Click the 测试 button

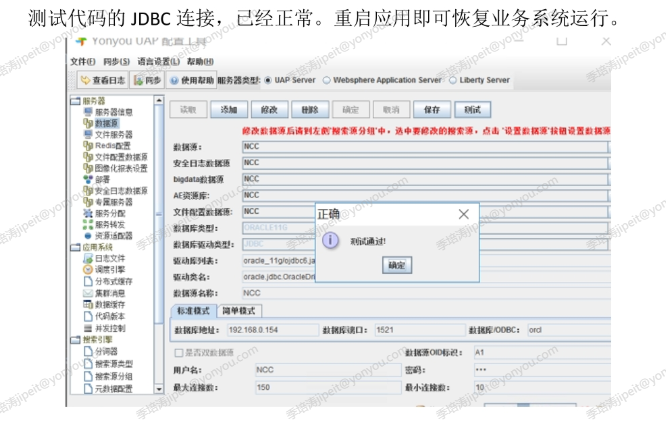[x=473, y=110]
